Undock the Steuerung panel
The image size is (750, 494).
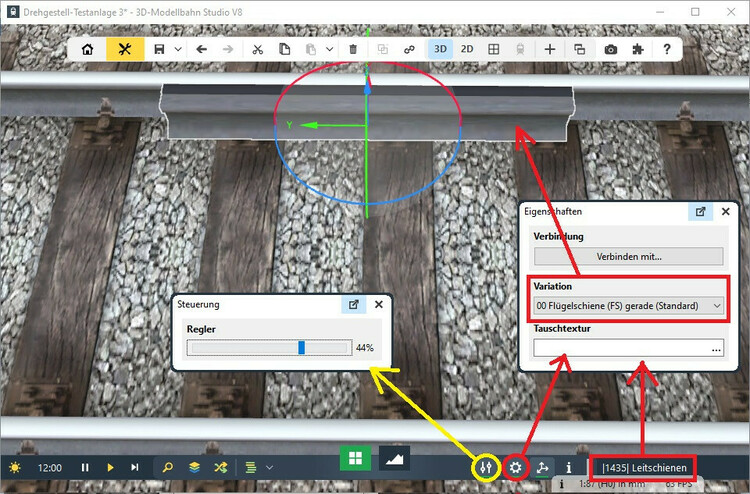click(353, 304)
